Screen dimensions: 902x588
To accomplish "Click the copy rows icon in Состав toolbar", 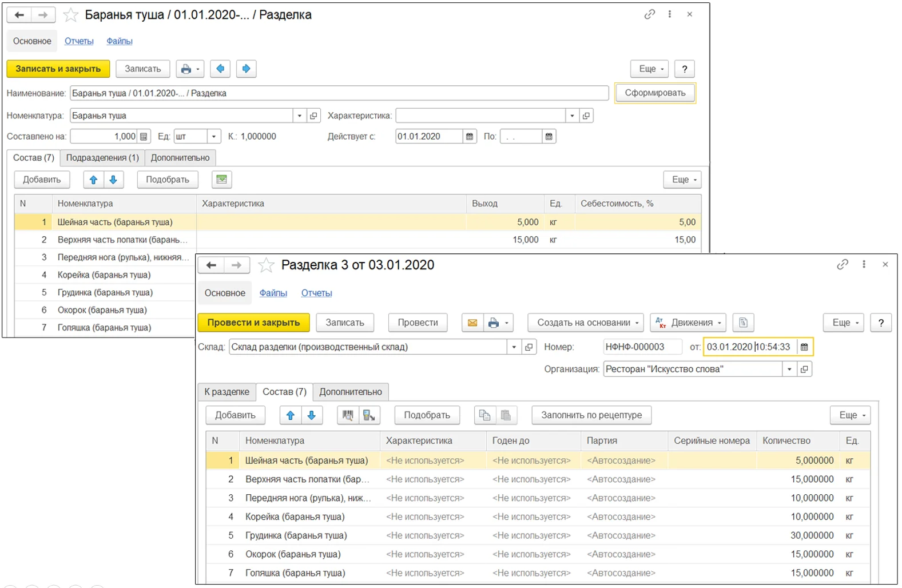I will click(x=484, y=415).
